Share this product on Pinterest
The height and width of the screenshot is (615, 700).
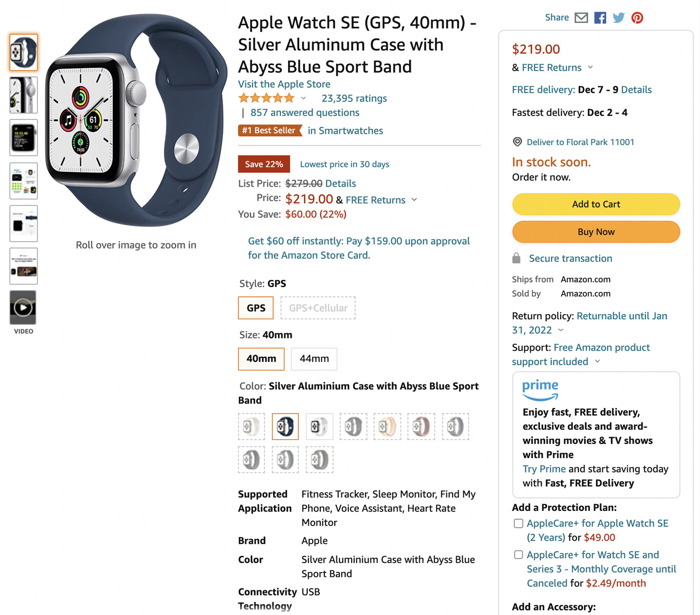[637, 18]
